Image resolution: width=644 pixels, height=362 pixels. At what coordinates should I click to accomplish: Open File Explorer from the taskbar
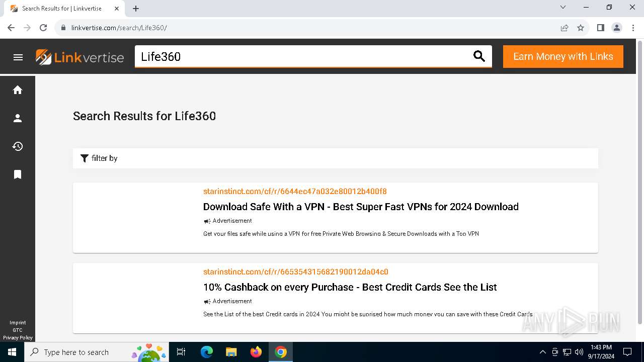pos(231,352)
